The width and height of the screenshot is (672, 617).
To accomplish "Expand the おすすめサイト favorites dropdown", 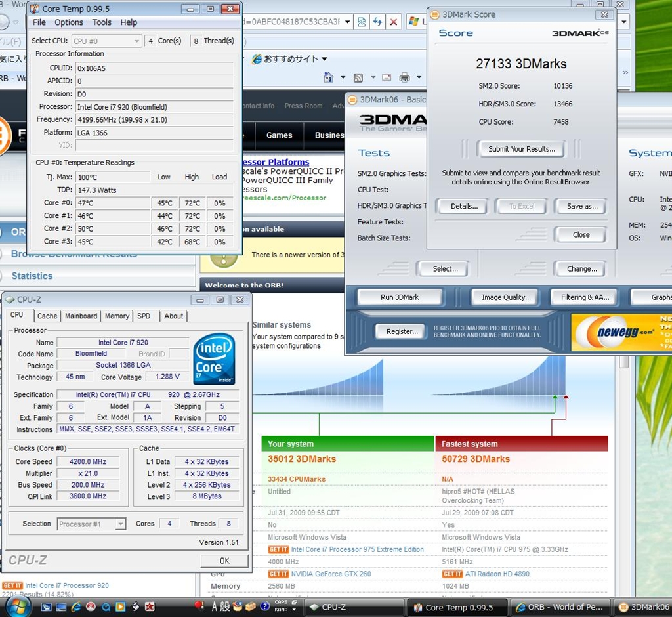I will (324, 59).
